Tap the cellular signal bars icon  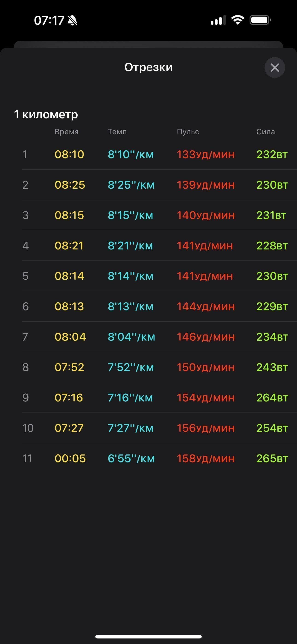(218, 20)
